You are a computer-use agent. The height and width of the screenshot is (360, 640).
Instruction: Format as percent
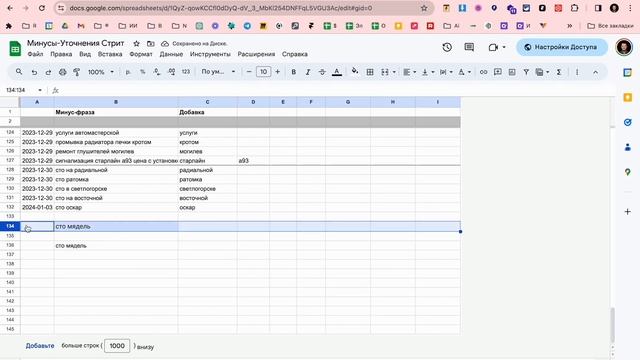point(142,72)
